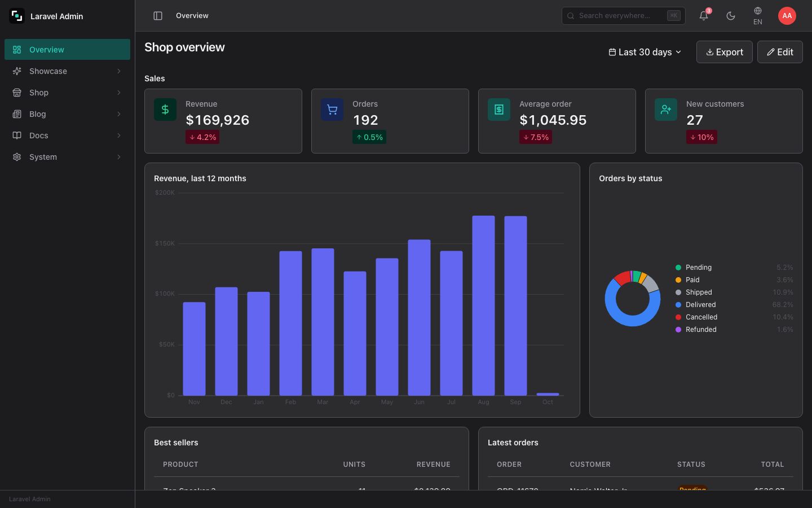Open the language globe selector EN

[x=758, y=16]
